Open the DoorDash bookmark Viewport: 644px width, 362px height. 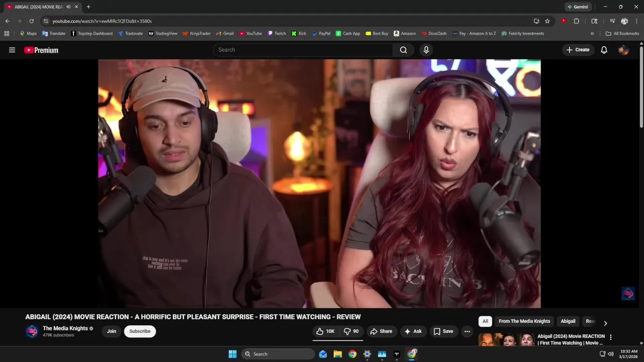coord(434,34)
